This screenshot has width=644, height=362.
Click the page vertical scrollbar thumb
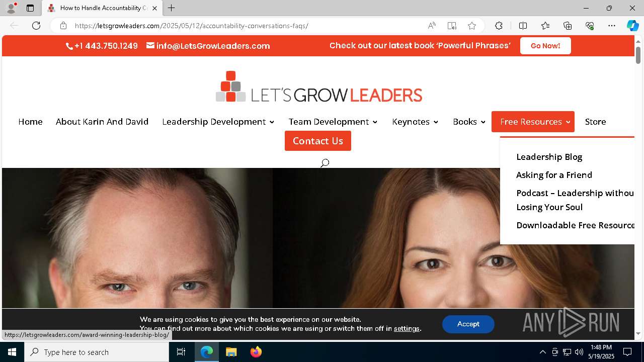638,55
